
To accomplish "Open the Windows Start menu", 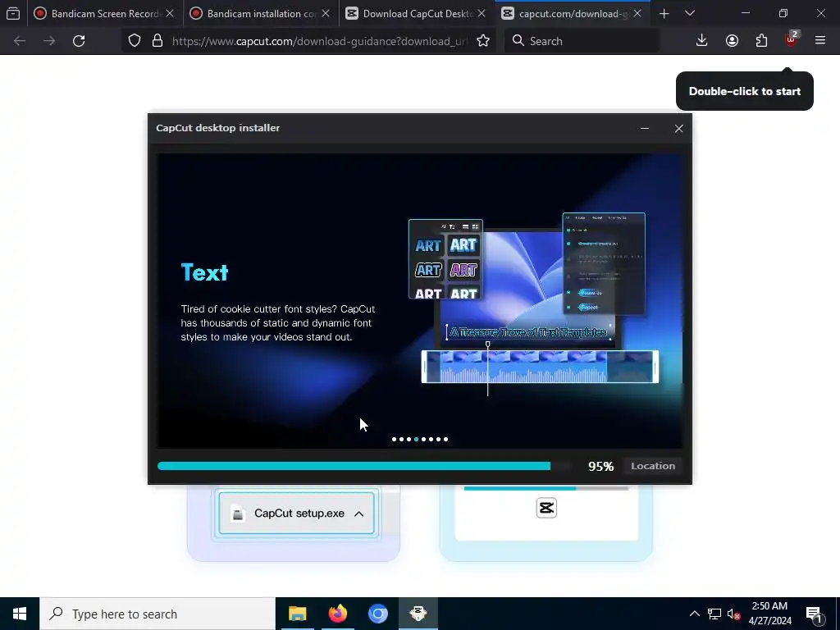I will coord(20,614).
